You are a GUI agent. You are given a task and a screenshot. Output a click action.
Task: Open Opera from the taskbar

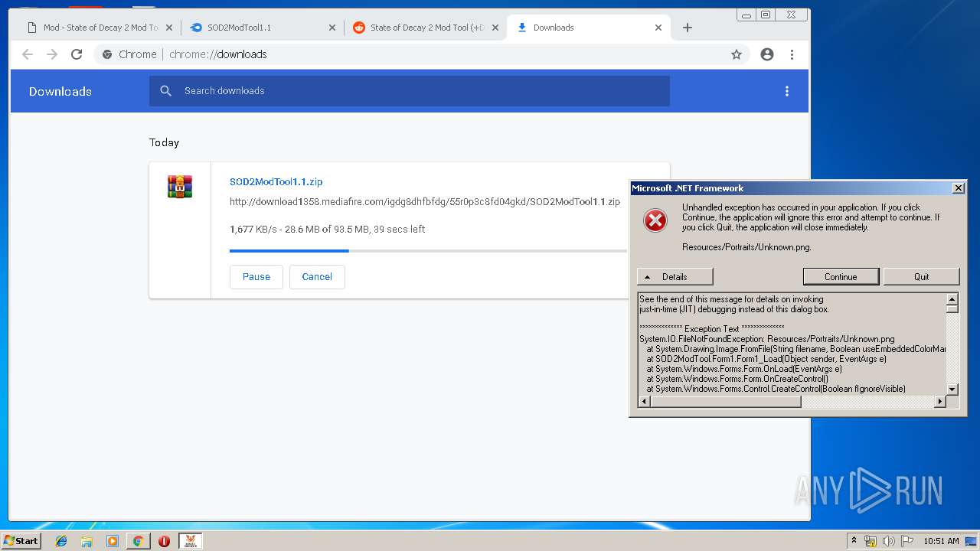(164, 541)
